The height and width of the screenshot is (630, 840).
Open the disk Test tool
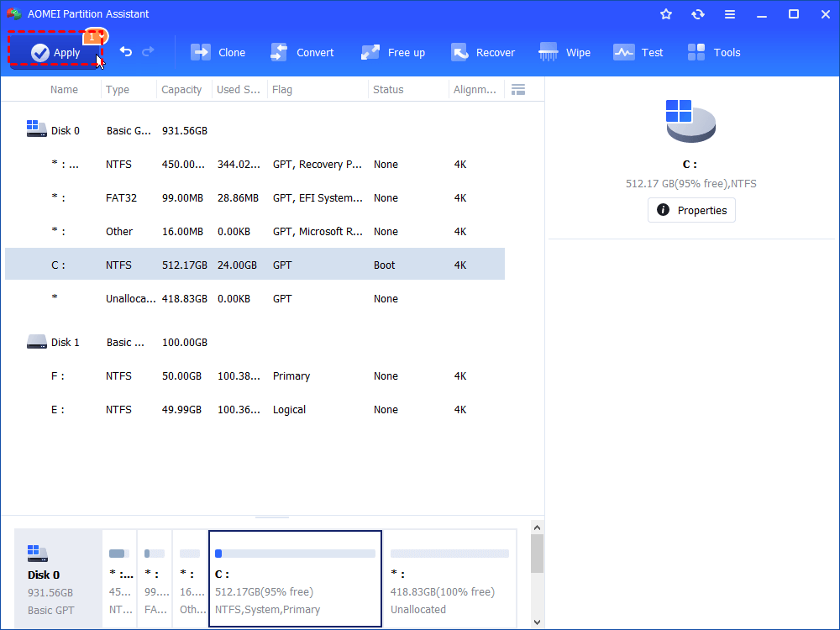[x=638, y=52]
